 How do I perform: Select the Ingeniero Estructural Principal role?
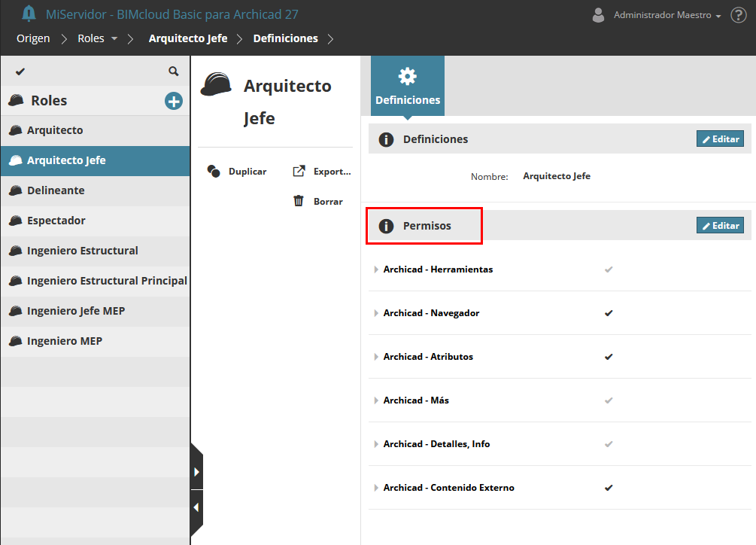pyautogui.click(x=96, y=281)
